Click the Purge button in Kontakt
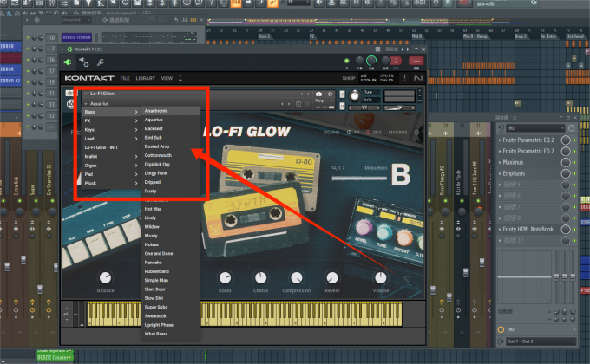Viewport: 590px width, 364px height. (x=320, y=101)
